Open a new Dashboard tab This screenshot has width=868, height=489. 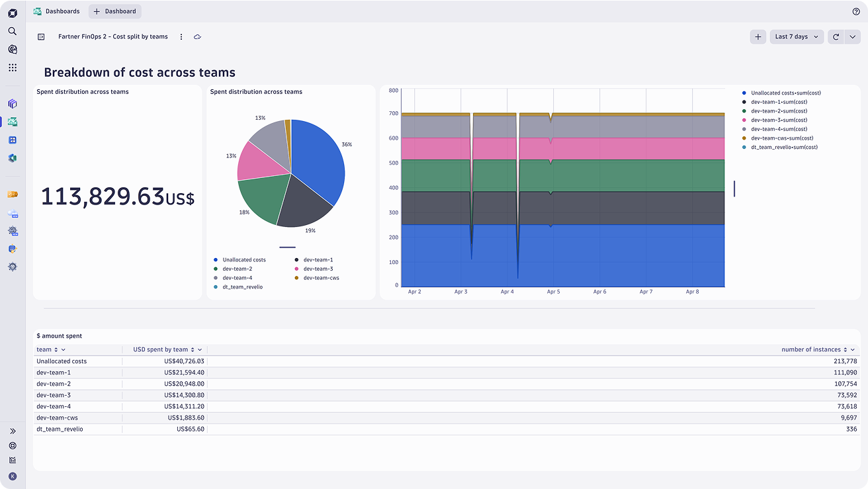[x=115, y=11]
